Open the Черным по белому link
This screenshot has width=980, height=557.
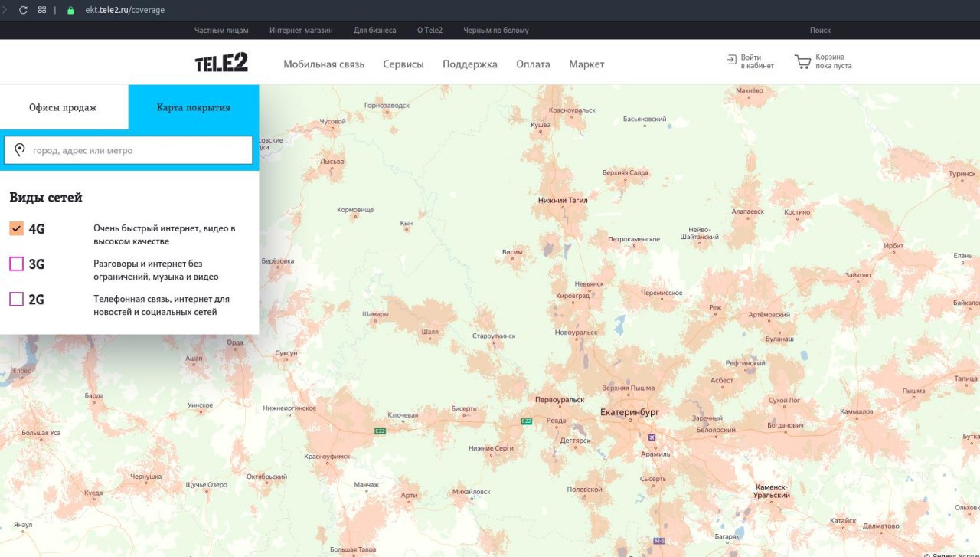tap(496, 31)
